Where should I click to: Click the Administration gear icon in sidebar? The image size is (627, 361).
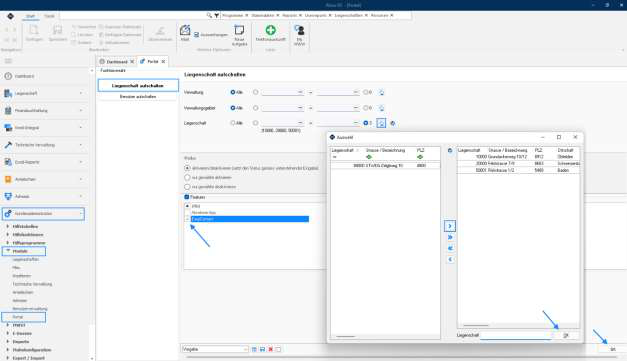8,214
